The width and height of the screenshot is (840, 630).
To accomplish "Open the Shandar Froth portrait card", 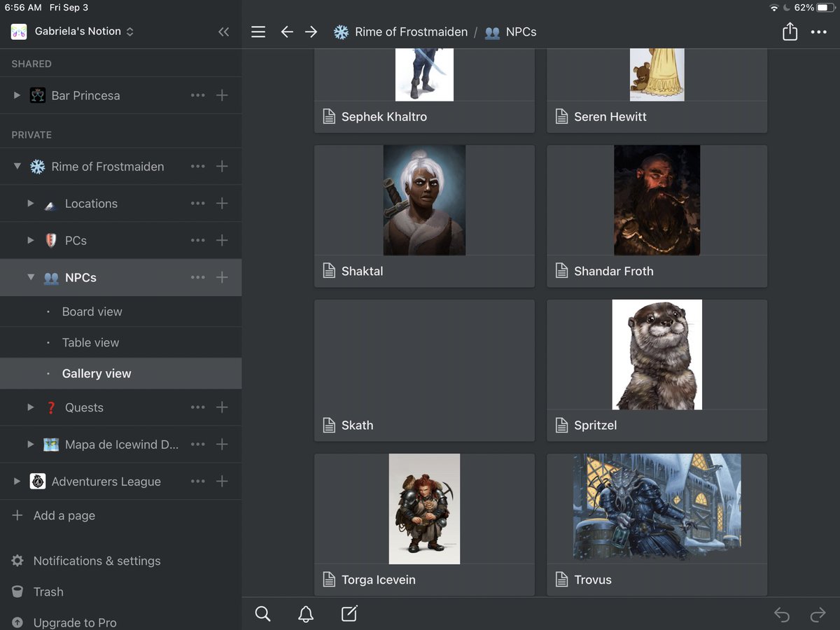I will click(657, 200).
